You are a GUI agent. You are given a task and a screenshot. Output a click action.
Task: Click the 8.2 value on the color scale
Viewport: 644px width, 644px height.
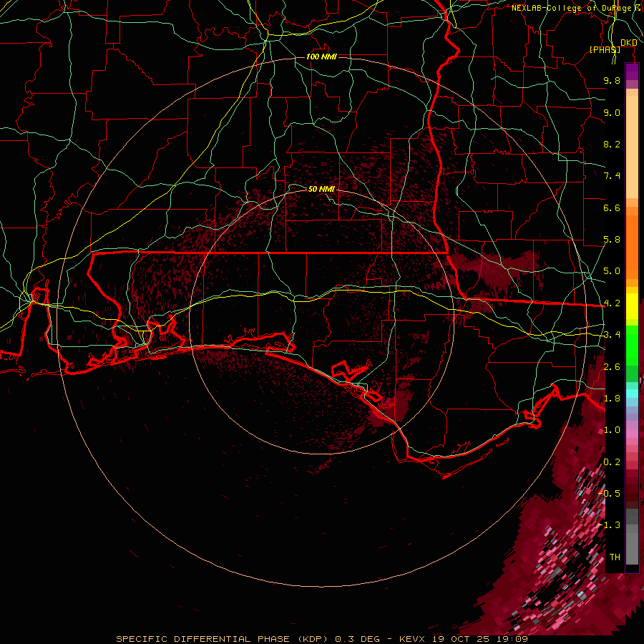612,144
